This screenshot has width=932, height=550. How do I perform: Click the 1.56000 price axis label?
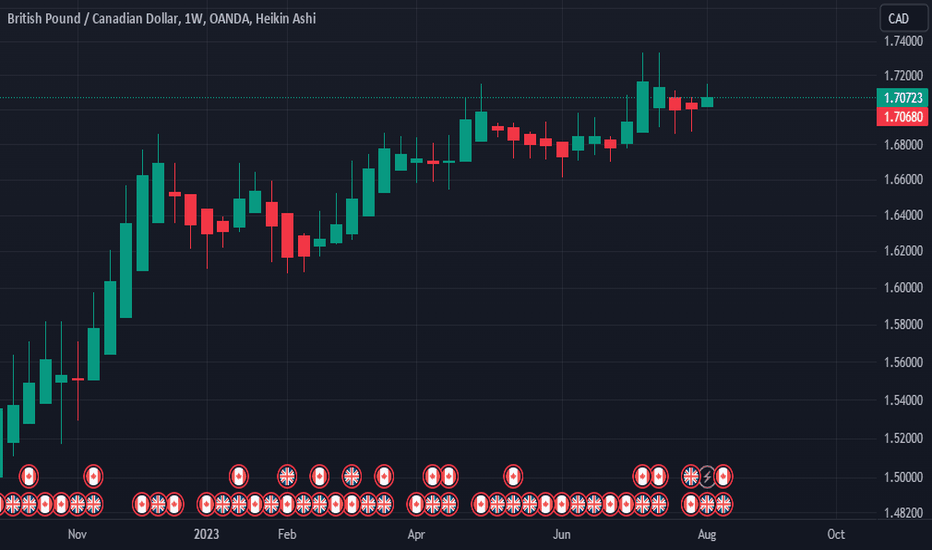pyautogui.click(x=903, y=362)
